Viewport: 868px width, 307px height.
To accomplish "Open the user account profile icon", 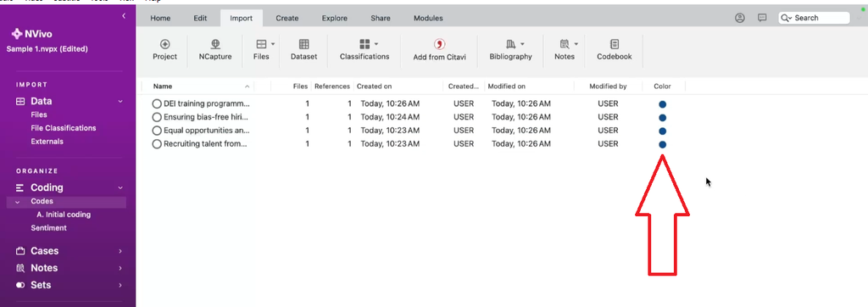I will tap(739, 18).
